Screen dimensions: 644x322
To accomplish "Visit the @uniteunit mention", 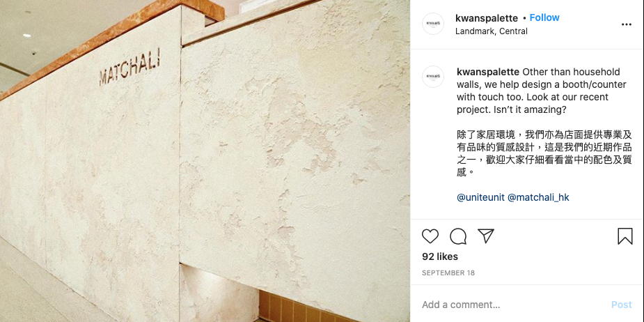I will pos(480,197).
